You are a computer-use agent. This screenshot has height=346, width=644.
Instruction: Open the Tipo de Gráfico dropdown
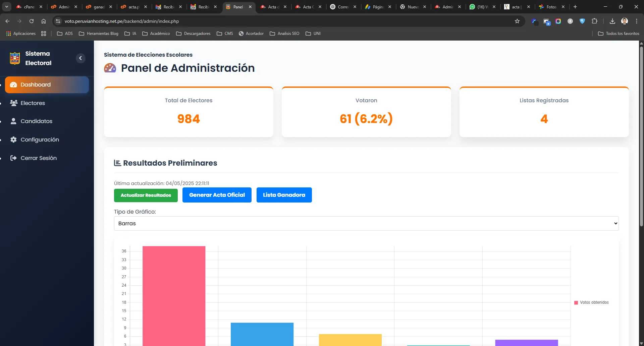coord(366,223)
